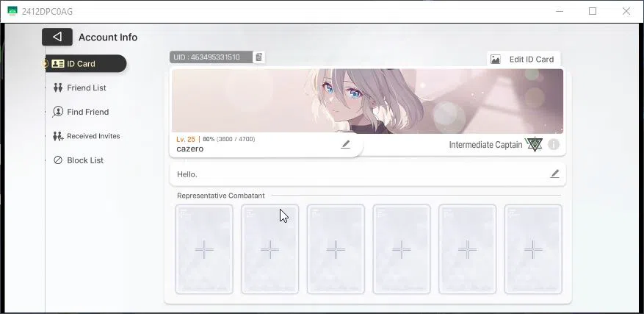The image size is (644, 314).
Task: Click the Find Friend magnifier icon
Action: click(x=58, y=112)
